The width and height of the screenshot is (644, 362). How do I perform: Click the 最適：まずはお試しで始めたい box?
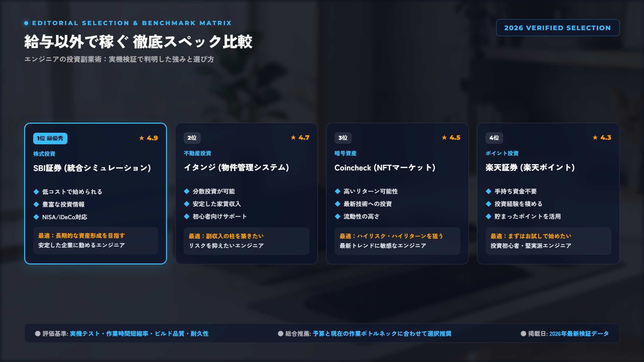click(548, 241)
